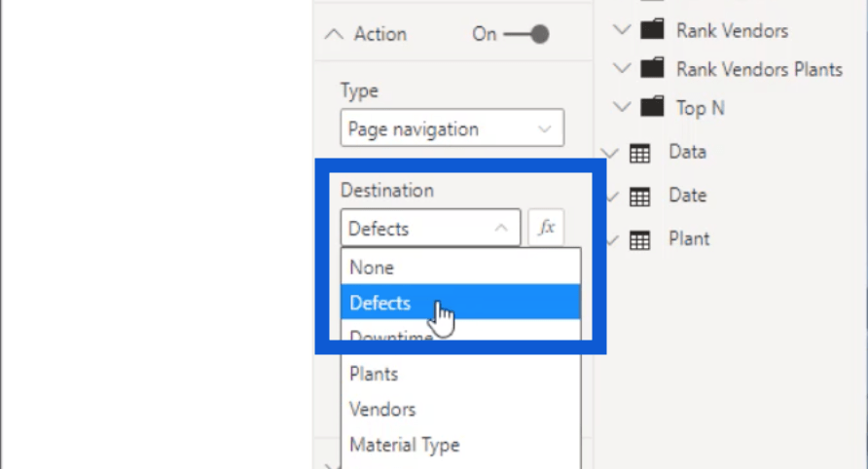Choose Defects in the destination list
The width and height of the screenshot is (868, 469).
pos(460,303)
